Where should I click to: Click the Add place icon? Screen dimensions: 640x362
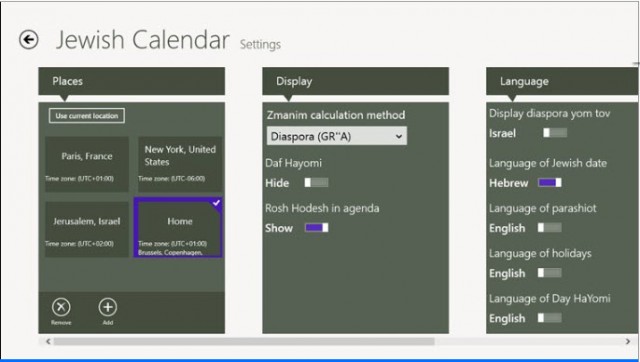click(108, 307)
